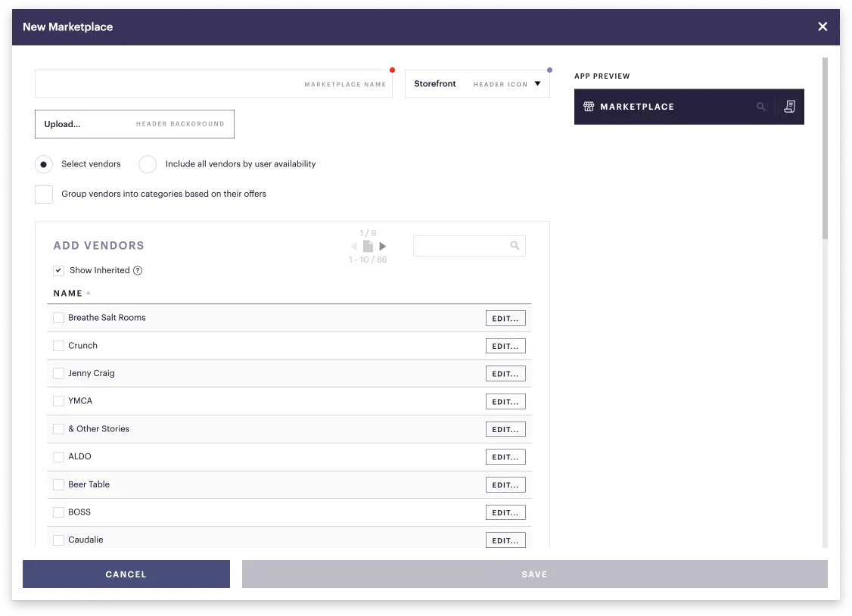This screenshot has width=852, height=616.
Task: Click the Marketplace Name input field
Action: 213,84
